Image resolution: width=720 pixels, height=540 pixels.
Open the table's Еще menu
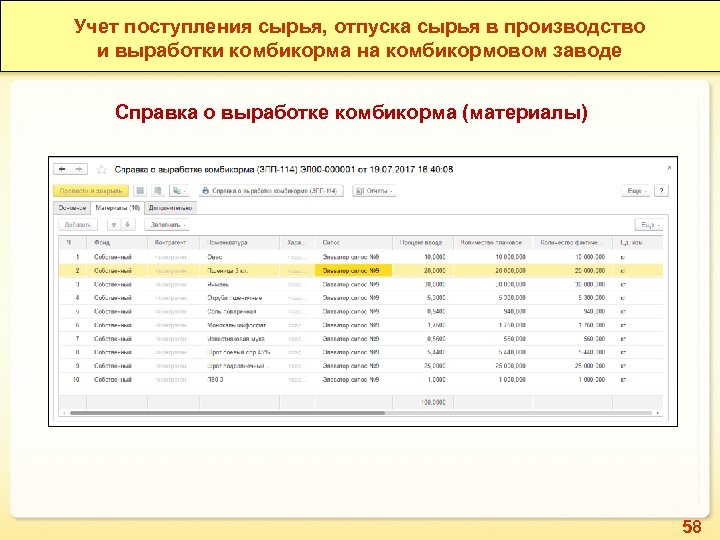pos(649,225)
